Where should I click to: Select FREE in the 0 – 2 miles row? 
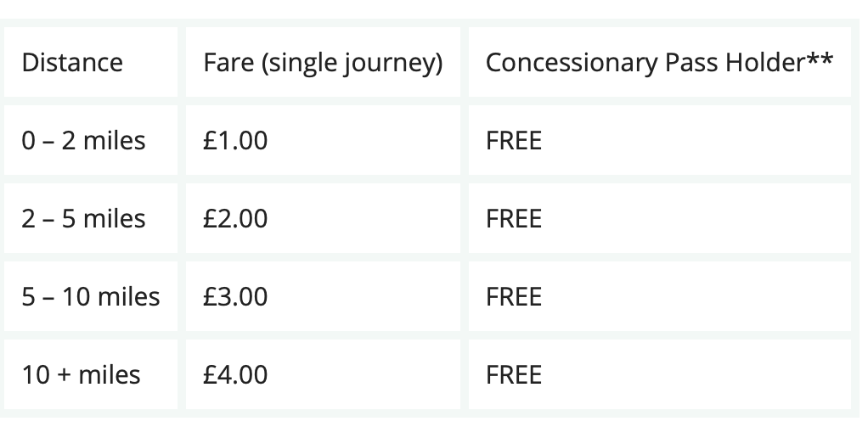514,140
